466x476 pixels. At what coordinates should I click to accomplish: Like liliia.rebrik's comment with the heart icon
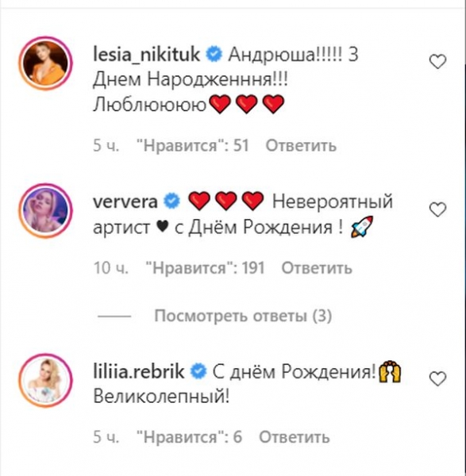pos(437,379)
